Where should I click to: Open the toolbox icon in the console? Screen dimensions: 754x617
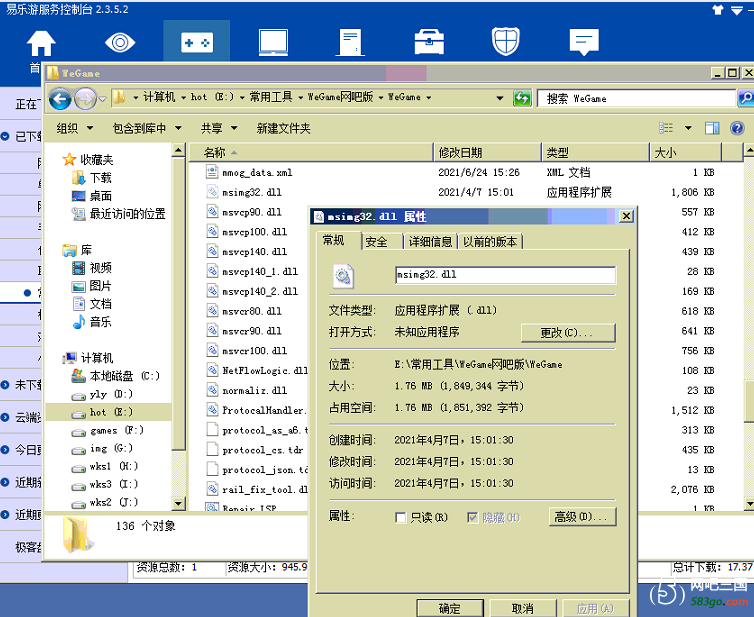[429, 42]
